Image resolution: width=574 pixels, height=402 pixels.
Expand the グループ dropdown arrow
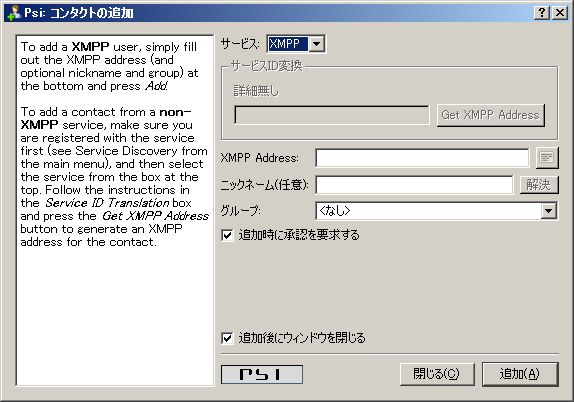548,211
